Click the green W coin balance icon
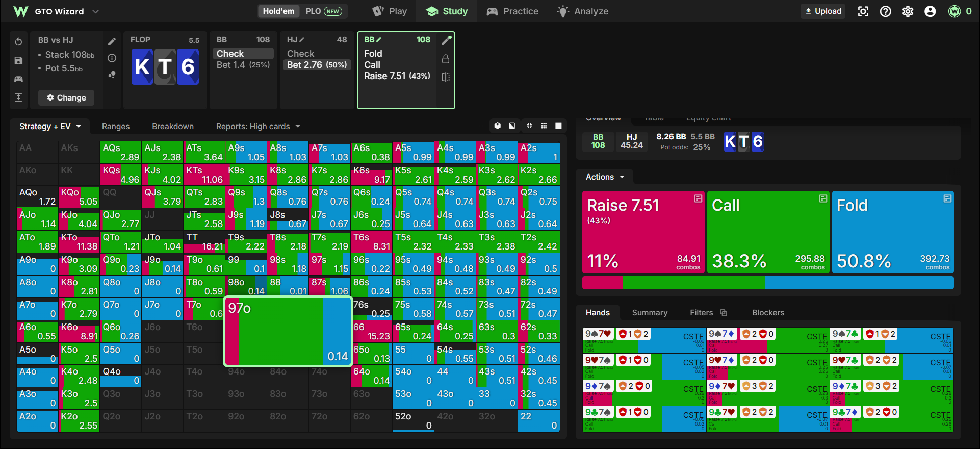This screenshot has height=449, width=980. [x=955, y=11]
